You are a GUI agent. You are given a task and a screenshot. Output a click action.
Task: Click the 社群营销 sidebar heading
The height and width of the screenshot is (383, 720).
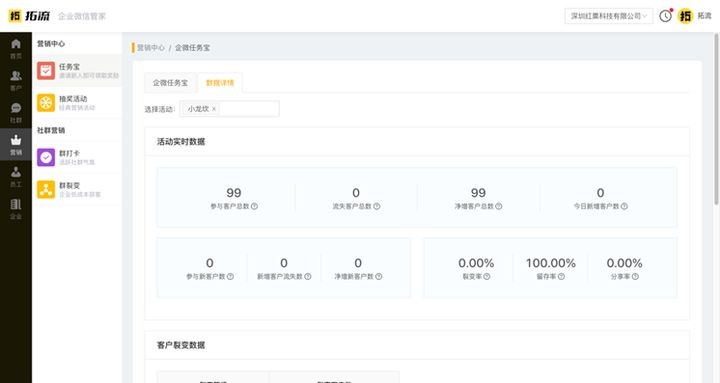pos(51,130)
